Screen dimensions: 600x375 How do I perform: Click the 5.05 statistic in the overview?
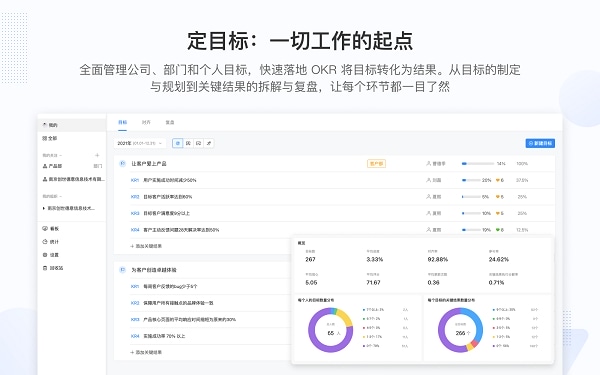311,282
